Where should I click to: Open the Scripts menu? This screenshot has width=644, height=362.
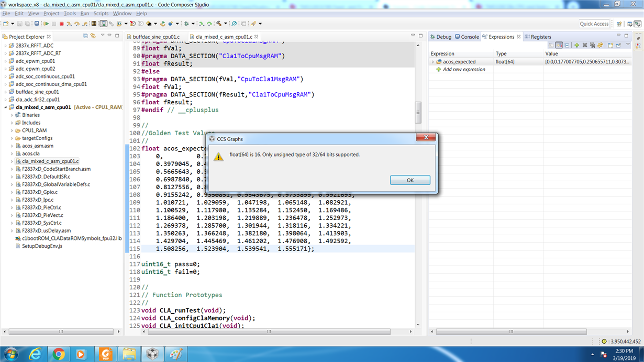(101, 13)
